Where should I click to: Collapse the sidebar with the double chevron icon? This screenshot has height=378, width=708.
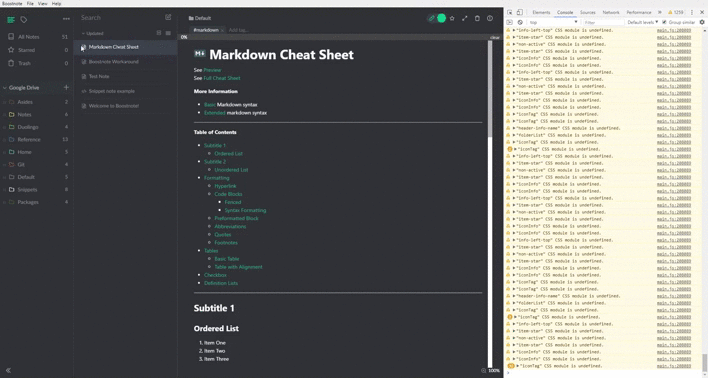click(x=8, y=370)
